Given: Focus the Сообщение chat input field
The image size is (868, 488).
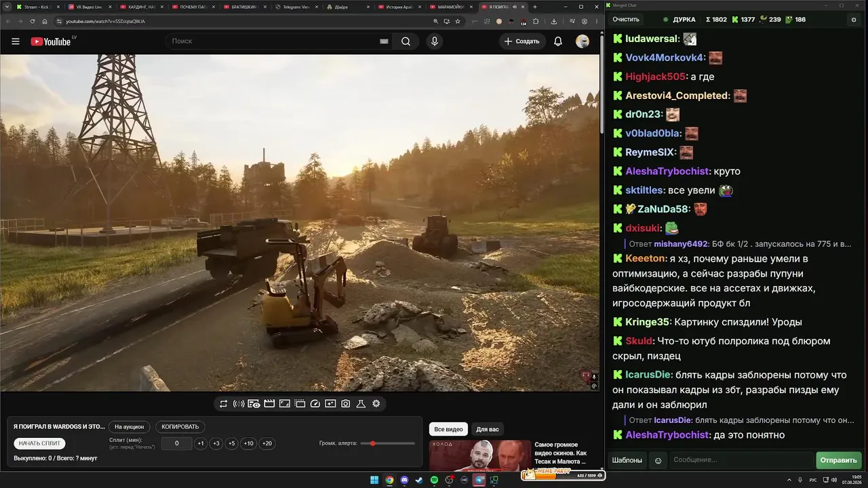Looking at the screenshot, I should (741, 460).
